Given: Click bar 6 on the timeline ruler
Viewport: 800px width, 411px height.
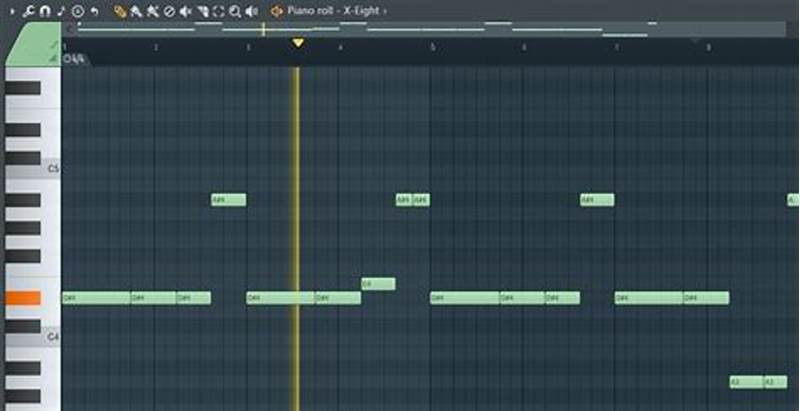Looking at the screenshot, I should click(524, 47).
